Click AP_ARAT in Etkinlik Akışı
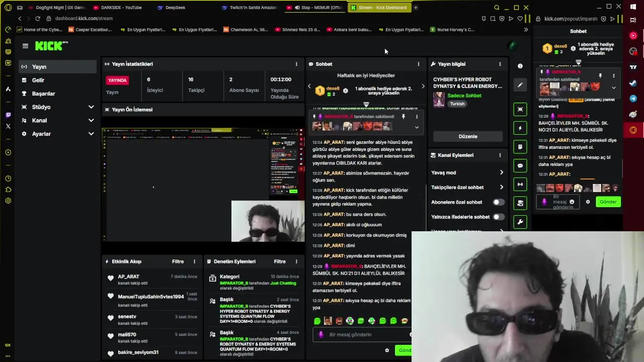 (x=128, y=277)
